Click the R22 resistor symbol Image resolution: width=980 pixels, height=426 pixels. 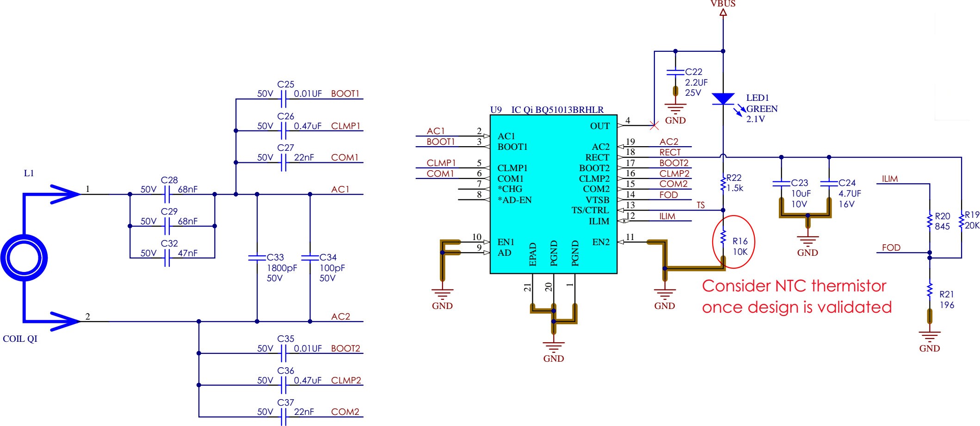tap(723, 184)
